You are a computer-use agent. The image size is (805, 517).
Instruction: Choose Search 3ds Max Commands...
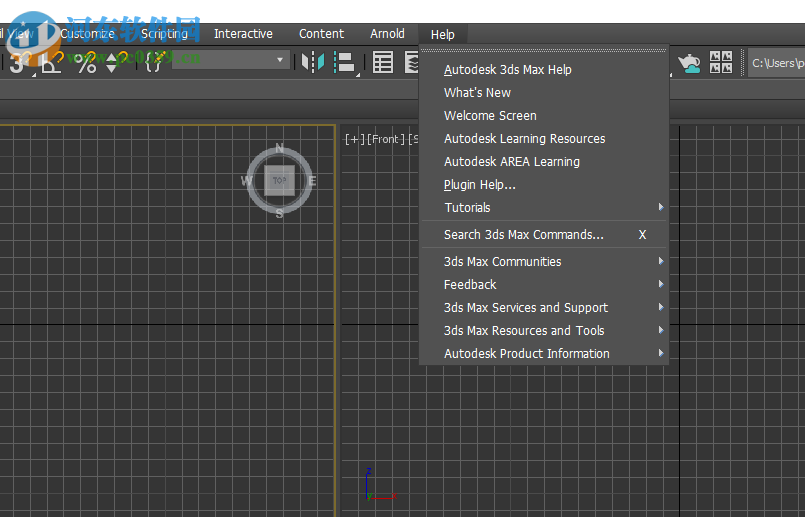tap(544, 235)
